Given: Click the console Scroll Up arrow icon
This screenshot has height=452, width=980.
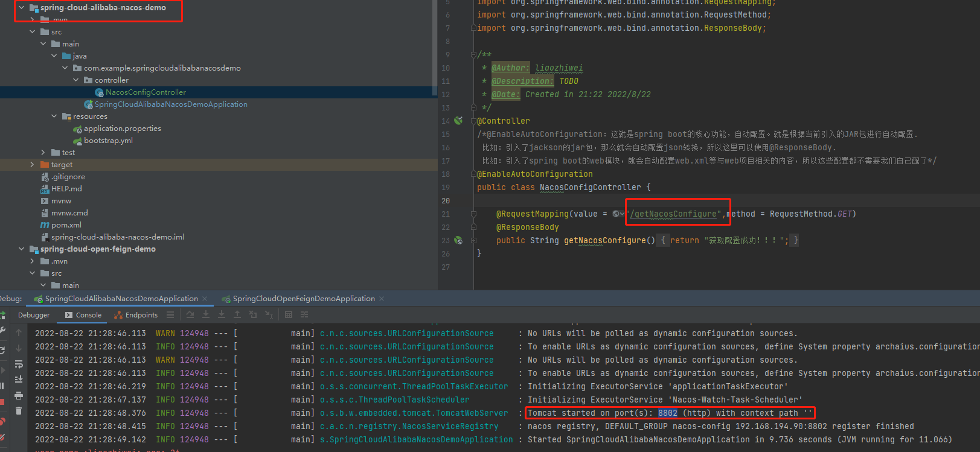Looking at the screenshot, I should click(19, 333).
